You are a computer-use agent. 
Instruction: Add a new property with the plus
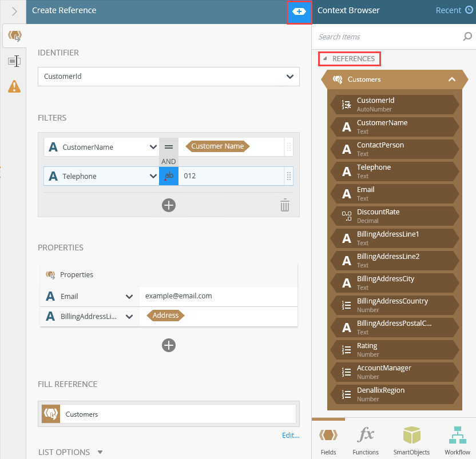pyautogui.click(x=168, y=345)
